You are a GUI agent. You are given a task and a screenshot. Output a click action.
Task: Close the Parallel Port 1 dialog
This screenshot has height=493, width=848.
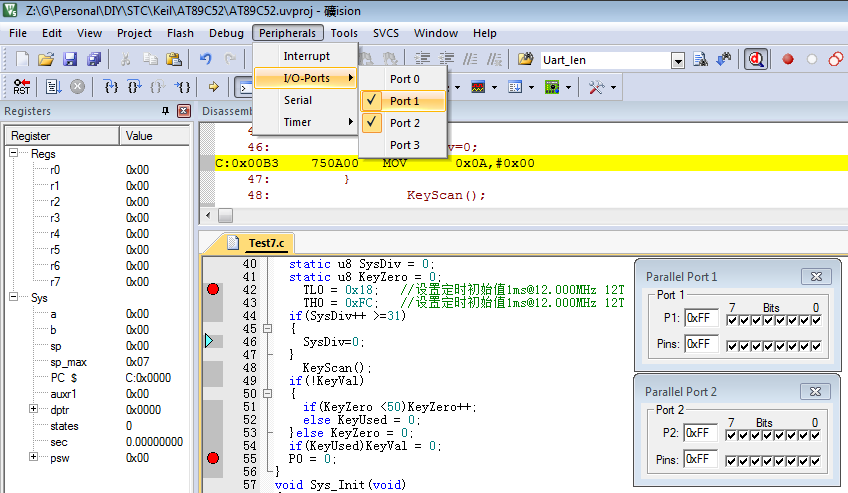[816, 276]
